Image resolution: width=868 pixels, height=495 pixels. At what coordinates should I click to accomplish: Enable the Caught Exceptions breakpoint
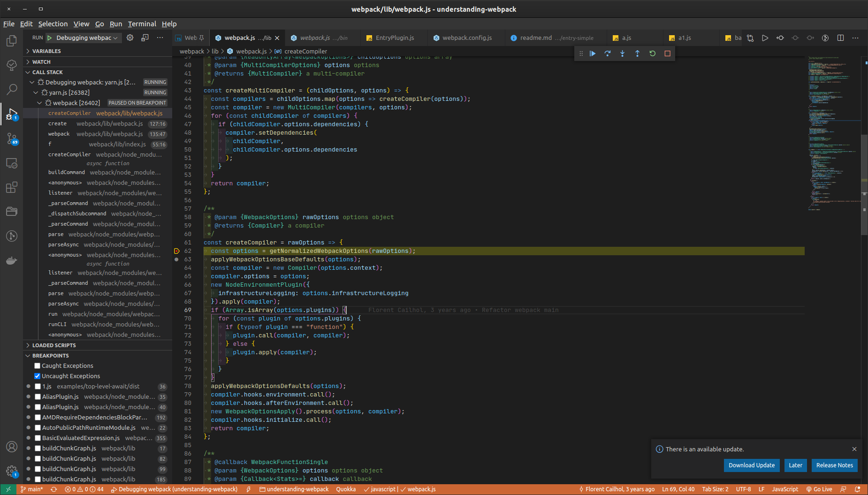37,366
